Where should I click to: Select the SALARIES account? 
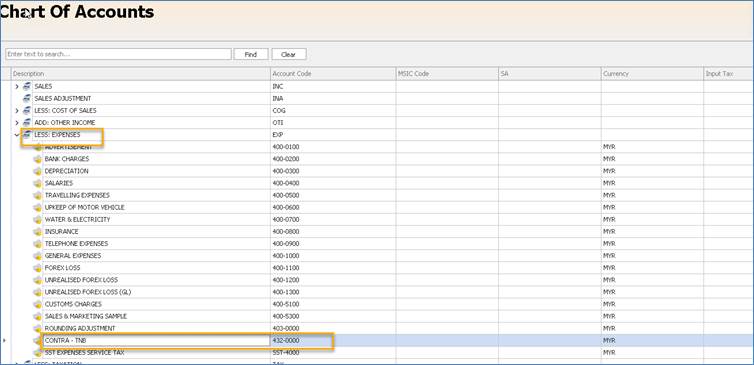[59, 183]
